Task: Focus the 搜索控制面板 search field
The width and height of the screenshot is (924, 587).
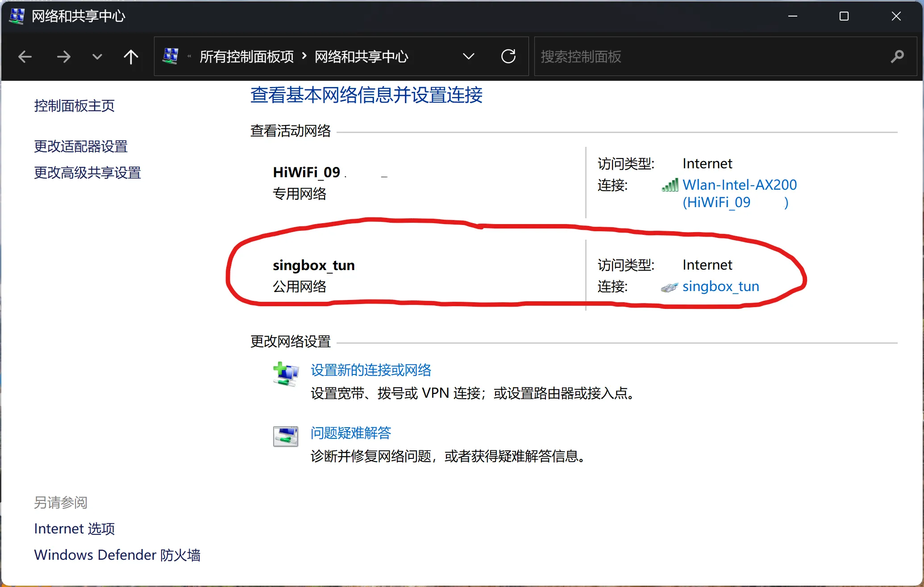Action: point(725,56)
